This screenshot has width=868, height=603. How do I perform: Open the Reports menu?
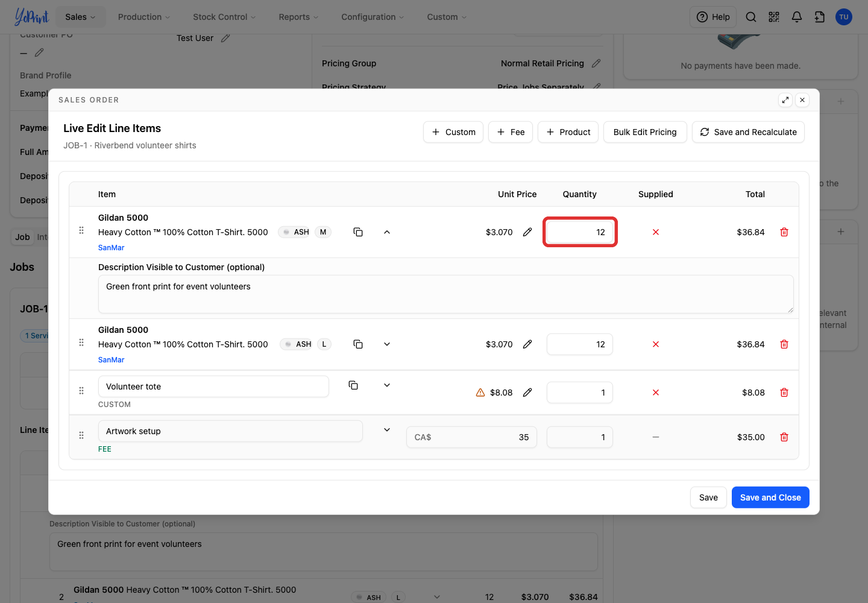coord(298,17)
